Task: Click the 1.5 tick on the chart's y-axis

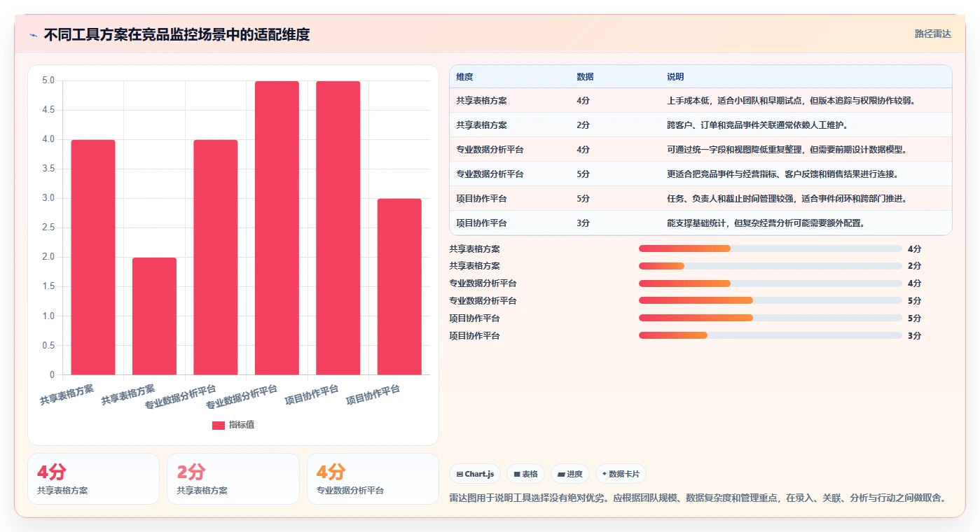Action: [x=48, y=286]
